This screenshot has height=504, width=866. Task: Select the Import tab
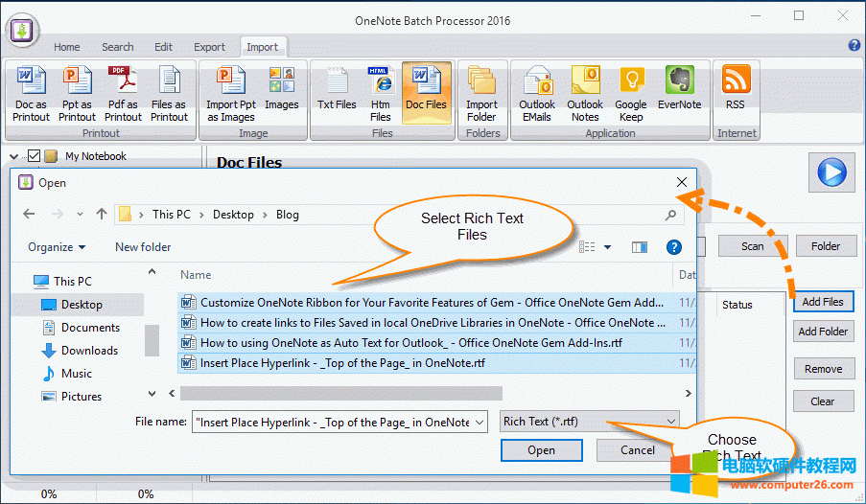click(x=263, y=47)
